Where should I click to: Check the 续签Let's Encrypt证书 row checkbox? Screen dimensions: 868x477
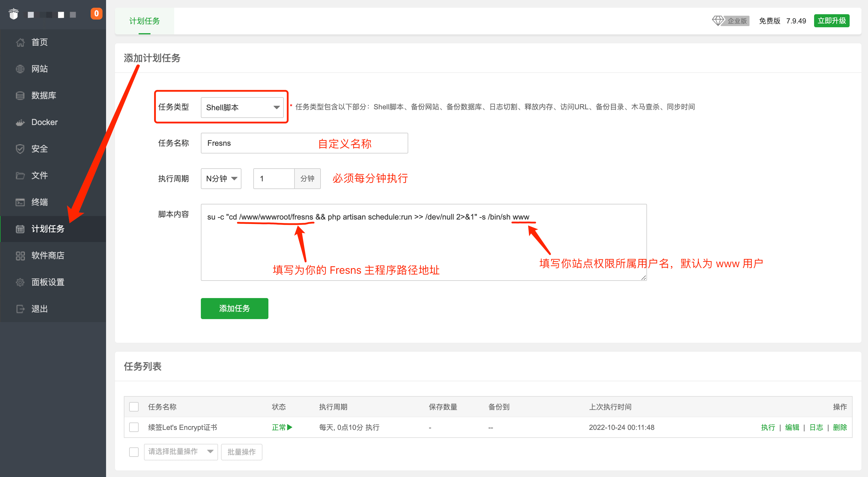click(134, 427)
